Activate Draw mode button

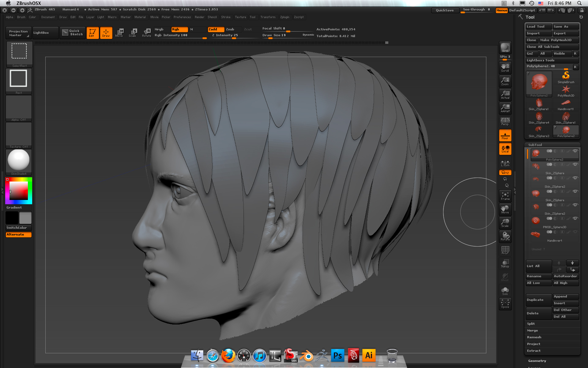pos(106,33)
